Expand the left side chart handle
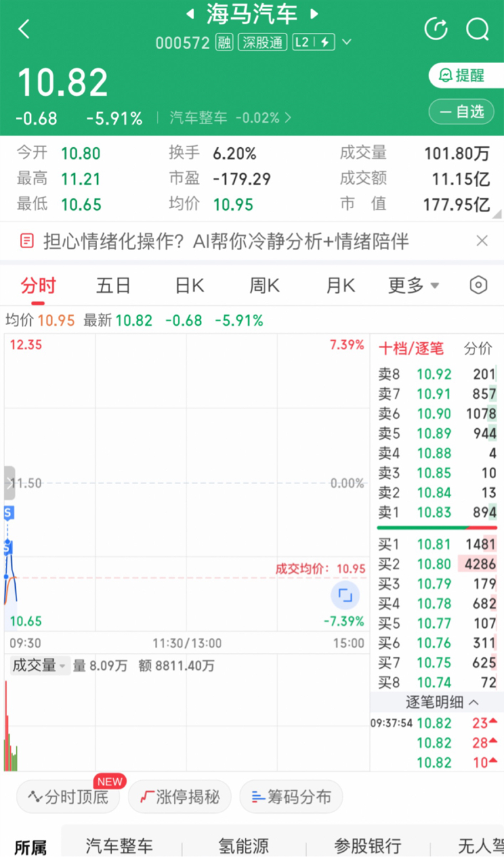This screenshot has height=857, width=504. (9, 483)
